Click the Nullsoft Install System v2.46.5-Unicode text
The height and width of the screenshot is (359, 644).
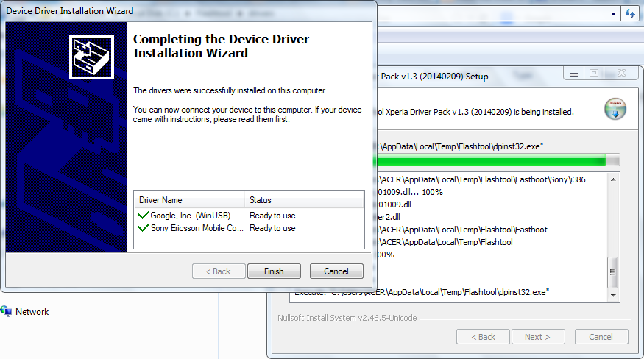pos(347,318)
